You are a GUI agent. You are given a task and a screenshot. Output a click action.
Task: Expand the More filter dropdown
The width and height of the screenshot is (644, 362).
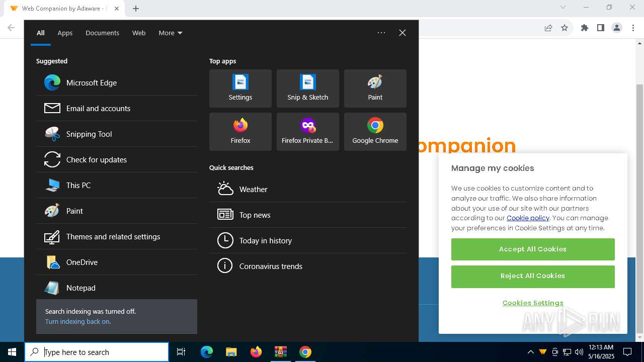(171, 33)
